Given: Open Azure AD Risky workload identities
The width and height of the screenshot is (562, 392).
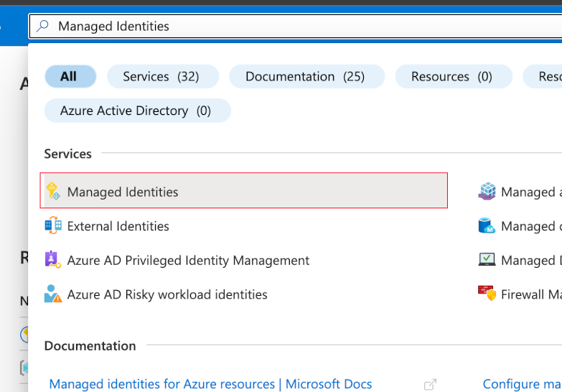Looking at the screenshot, I should (167, 294).
